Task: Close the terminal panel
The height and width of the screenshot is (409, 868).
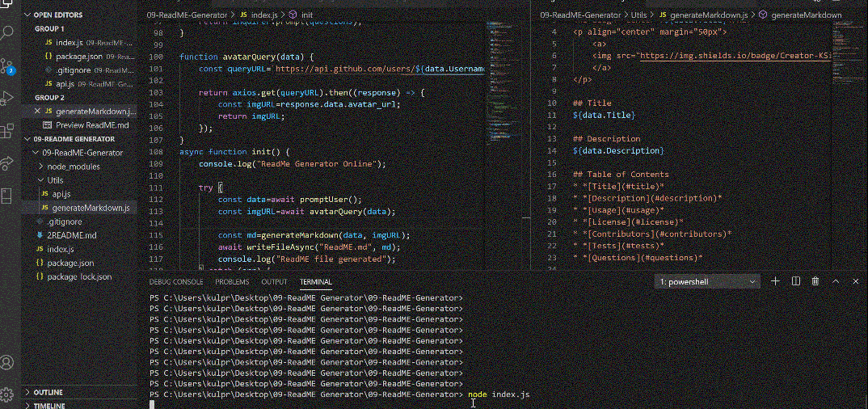Action: pos(856,281)
